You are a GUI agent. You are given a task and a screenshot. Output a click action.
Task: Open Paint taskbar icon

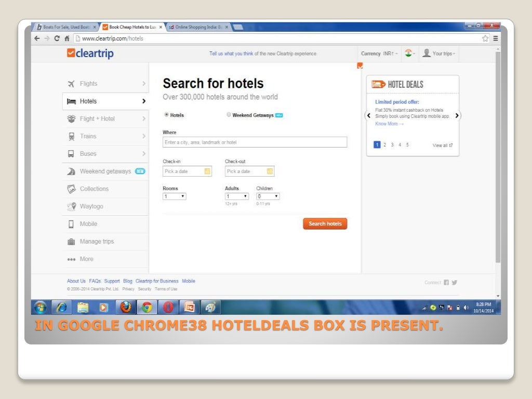[210, 308]
